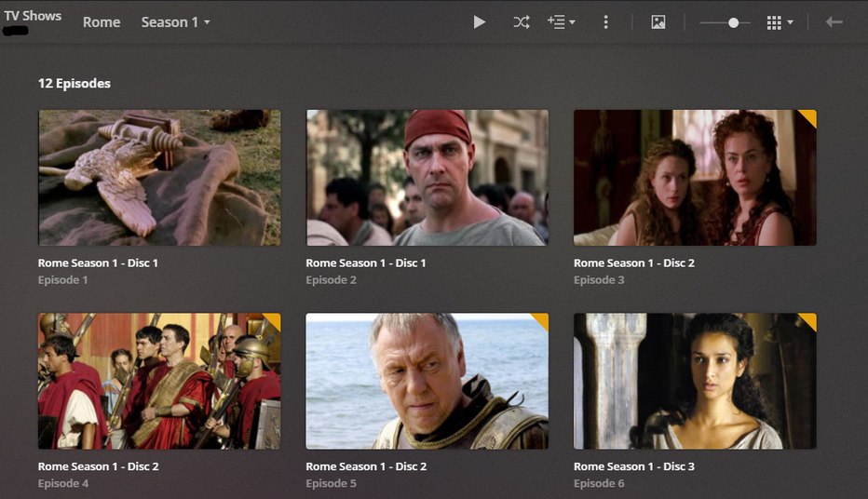Open the Episode 1 eagle standard thumbnail
Image resolution: width=868 pixels, height=499 pixels.
coord(159,178)
